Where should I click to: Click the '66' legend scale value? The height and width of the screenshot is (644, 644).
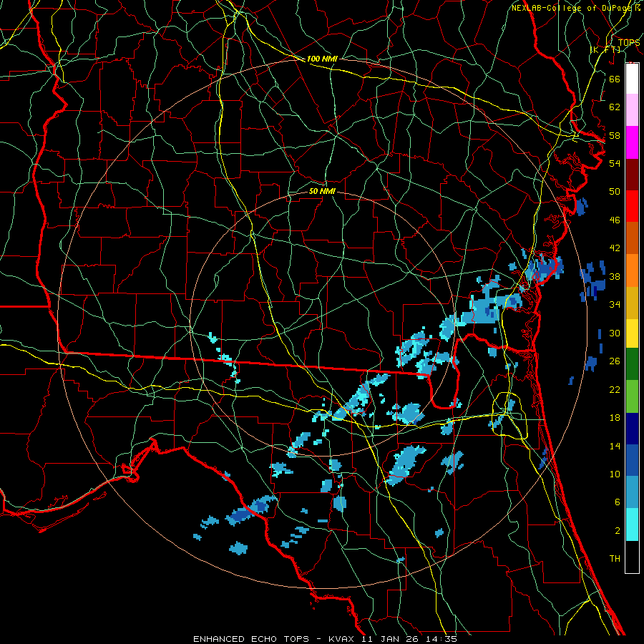click(615, 79)
